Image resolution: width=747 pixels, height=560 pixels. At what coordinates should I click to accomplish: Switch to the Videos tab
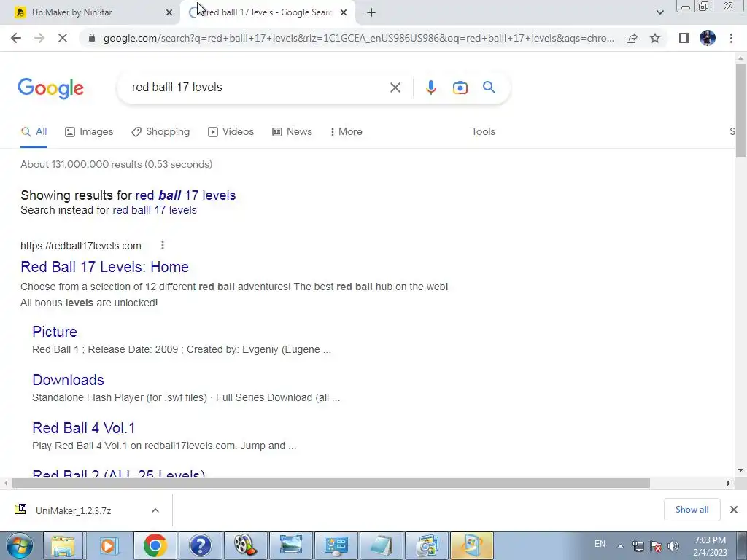coord(231,132)
